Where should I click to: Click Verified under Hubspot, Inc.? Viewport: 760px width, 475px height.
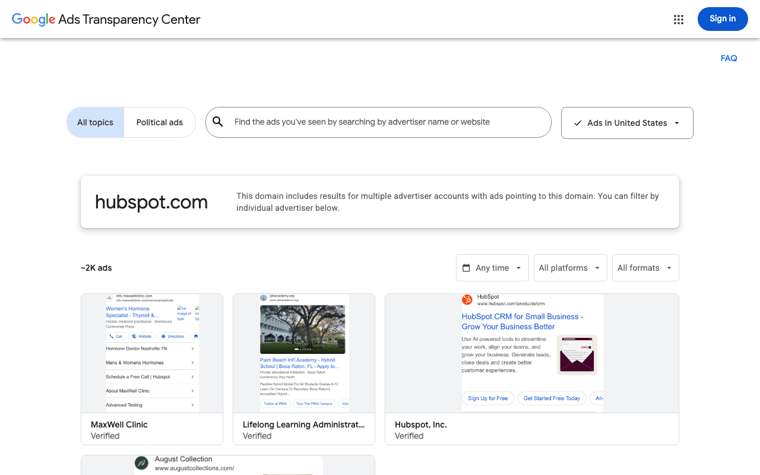tap(409, 436)
